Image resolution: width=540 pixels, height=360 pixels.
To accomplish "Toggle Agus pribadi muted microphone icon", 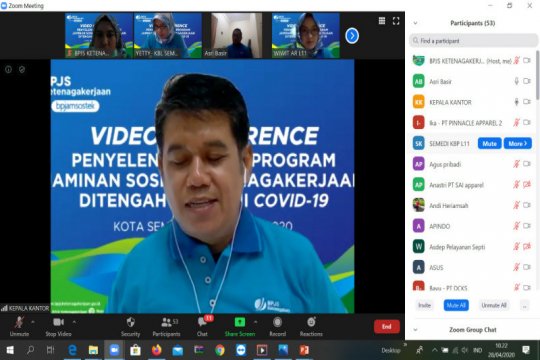I will [516, 164].
